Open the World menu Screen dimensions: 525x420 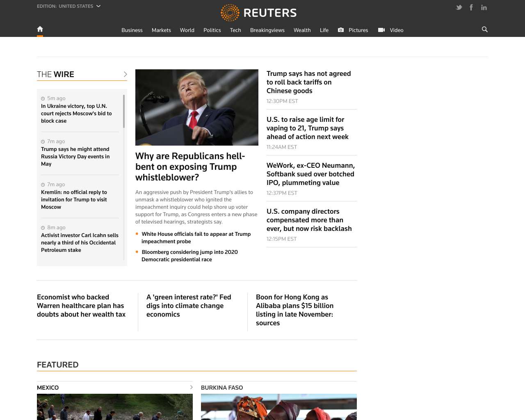(187, 30)
